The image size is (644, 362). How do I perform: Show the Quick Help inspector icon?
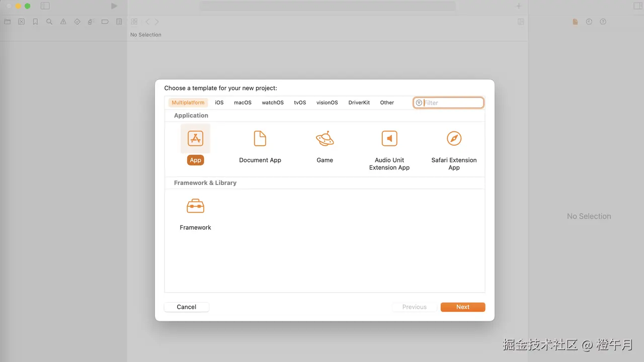click(x=603, y=22)
